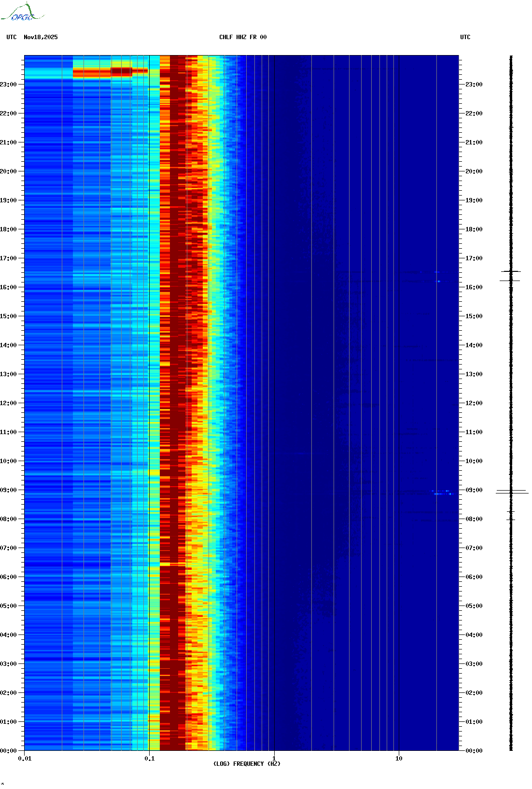The height and width of the screenshot is (789, 532).
Task: Click the 0.1 frequency axis label
Action: click(149, 759)
